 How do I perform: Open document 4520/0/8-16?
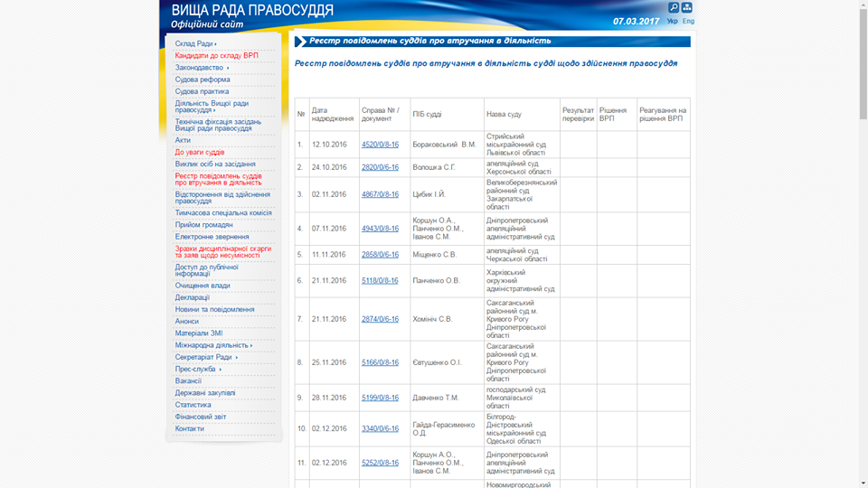click(x=380, y=145)
